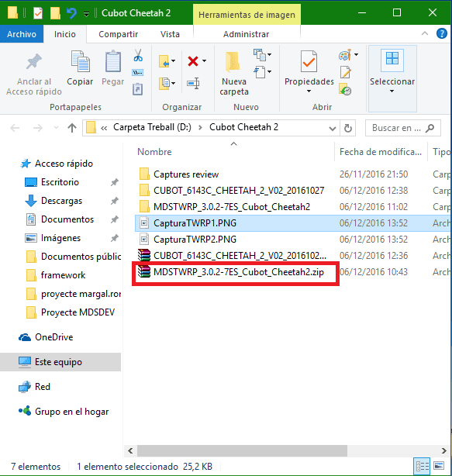Collapse the ribbon with the chevron
The width and height of the screenshot is (452, 476).
point(425,33)
